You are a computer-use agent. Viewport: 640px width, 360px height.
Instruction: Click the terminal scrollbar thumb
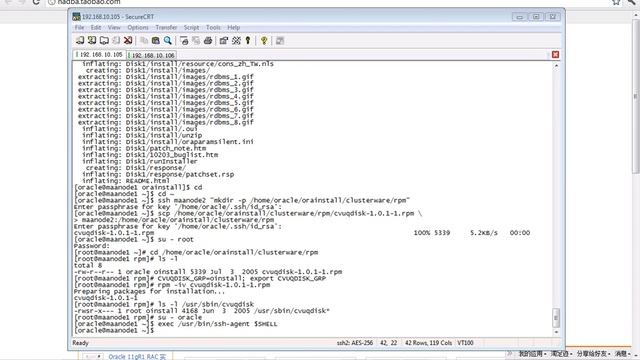pyautogui.click(x=556, y=318)
